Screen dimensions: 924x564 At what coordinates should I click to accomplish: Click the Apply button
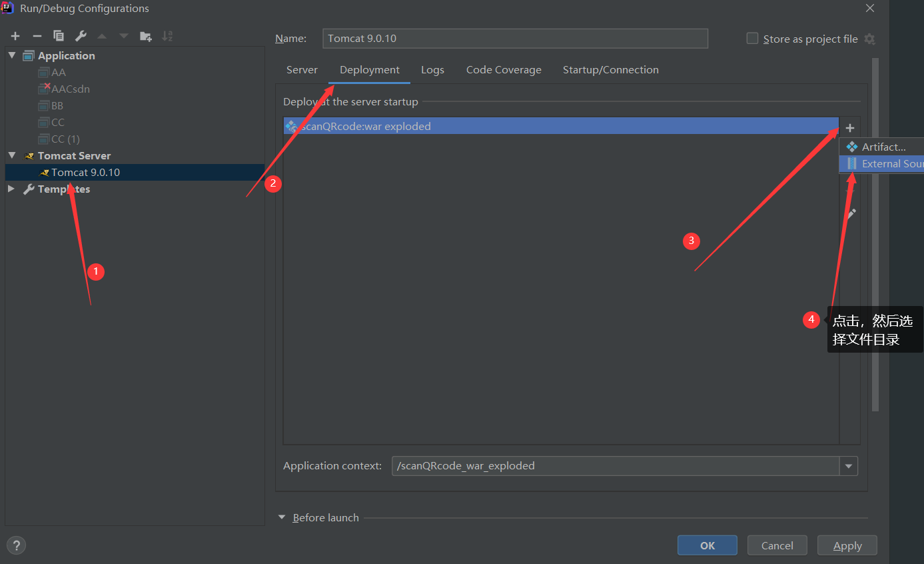click(847, 545)
